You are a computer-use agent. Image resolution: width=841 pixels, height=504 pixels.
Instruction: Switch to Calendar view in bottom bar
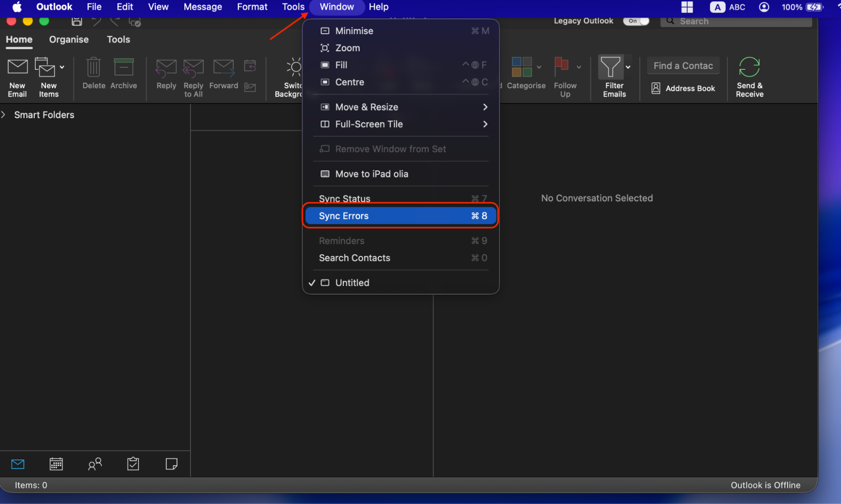tap(56, 464)
